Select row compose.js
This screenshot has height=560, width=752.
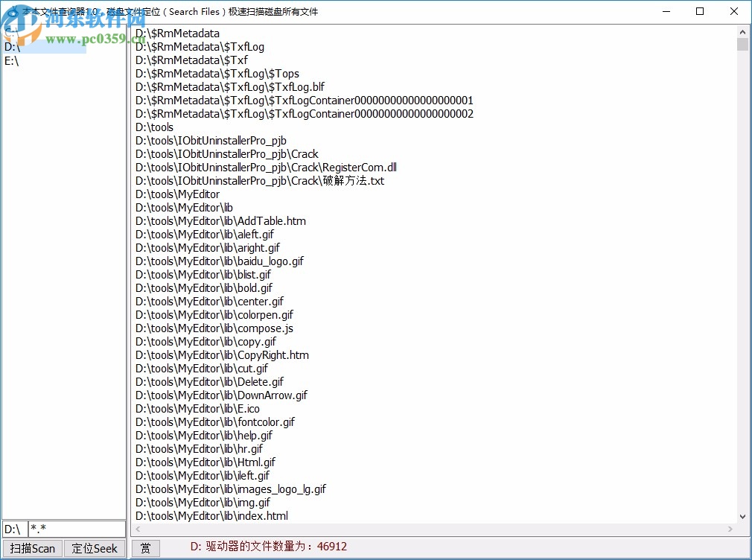pyautogui.click(x=214, y=328)
